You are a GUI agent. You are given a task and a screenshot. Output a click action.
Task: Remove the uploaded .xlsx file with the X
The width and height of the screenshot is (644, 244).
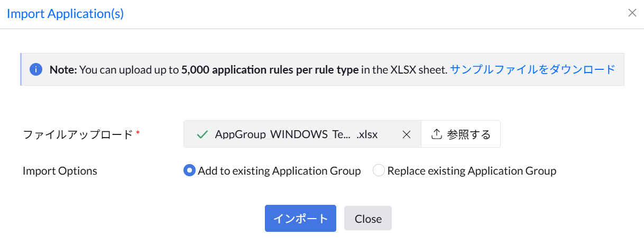click(407, 134)
